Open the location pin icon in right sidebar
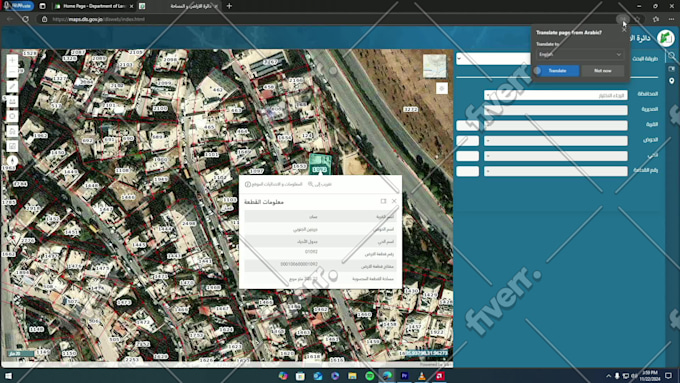Viewport: 680px width, 383px height. click(671, 81)
